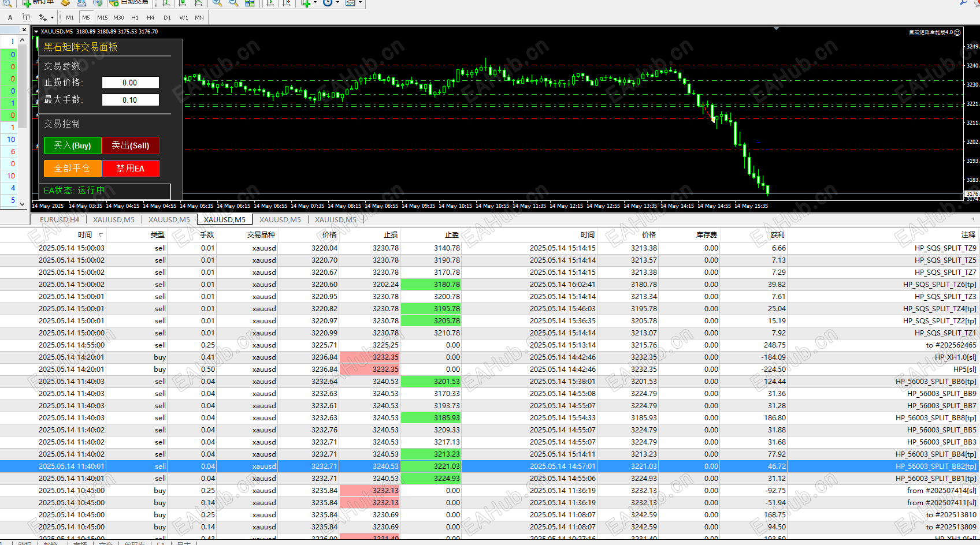Click the tile windows grid icon
Viewport: 980px width, 545px height.
pyautogui.click(x=250, y=3)
